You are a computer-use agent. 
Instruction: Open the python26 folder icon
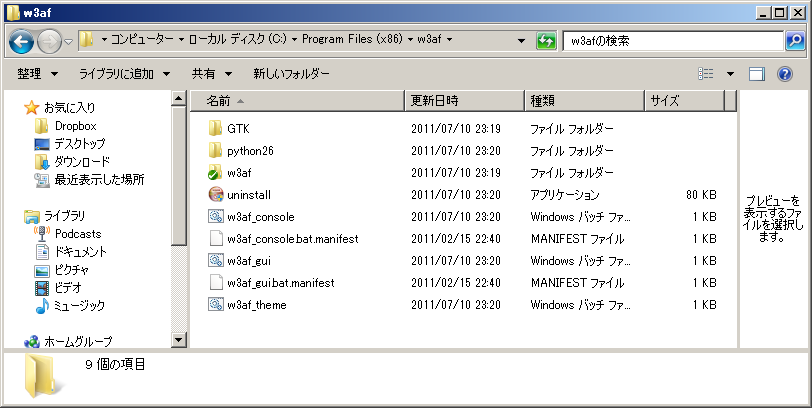click(215, 151)
